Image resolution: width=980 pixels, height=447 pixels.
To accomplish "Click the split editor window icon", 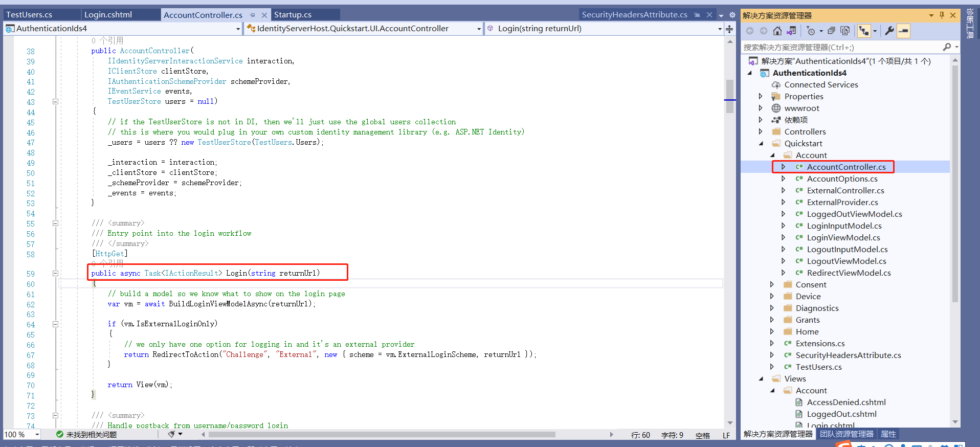I will point(729,29).
